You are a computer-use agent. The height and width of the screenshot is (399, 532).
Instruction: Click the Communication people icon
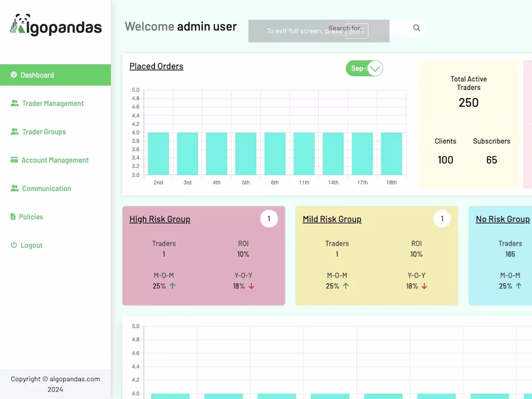coord(15,188)
